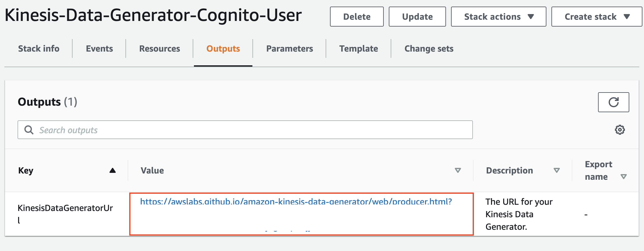Switch to Change sets tab

pos(429,48)
